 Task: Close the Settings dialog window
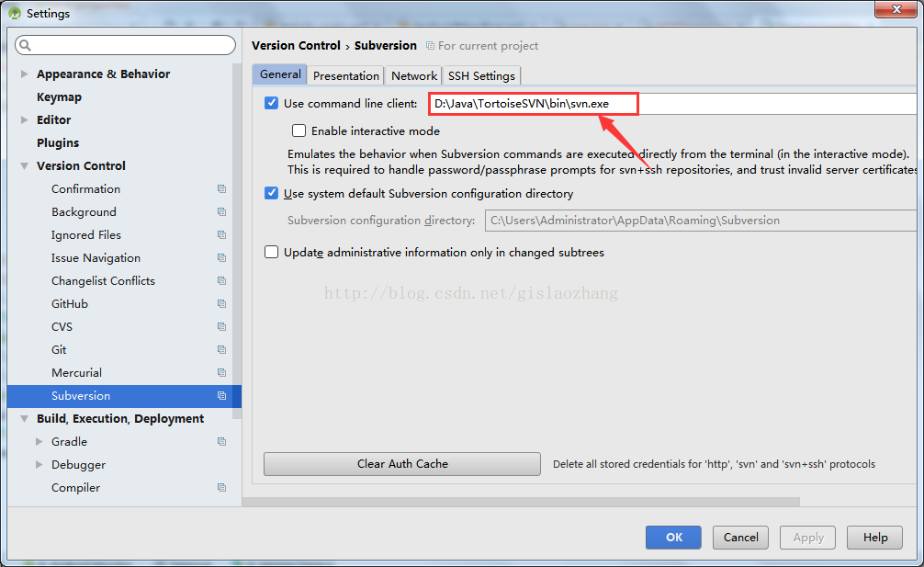(x=896, y=9)
